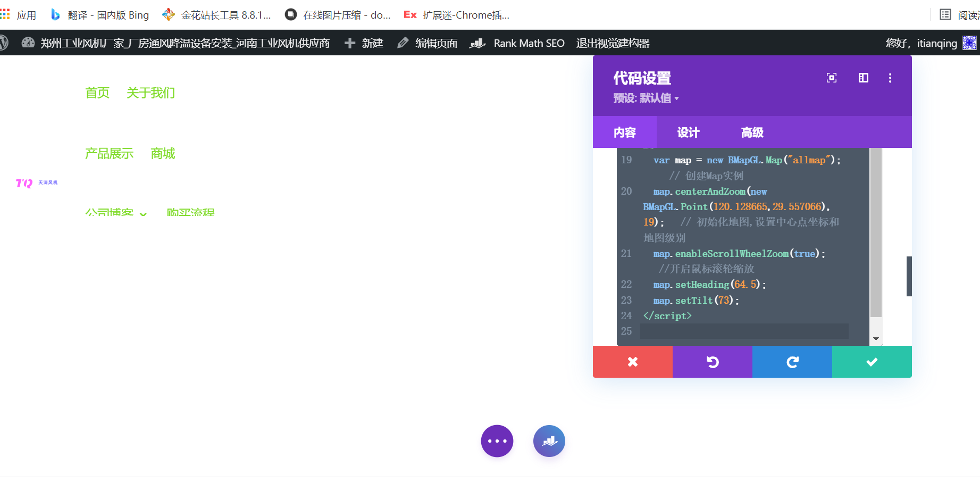Click the floating Rank Math round button
980x482 pixels.
(549, 441)
